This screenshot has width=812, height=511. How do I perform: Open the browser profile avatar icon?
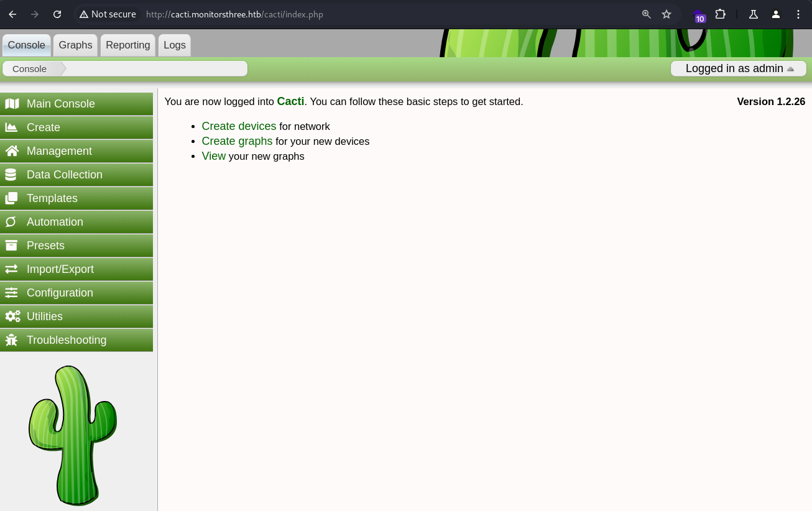[x=776, y=14]
